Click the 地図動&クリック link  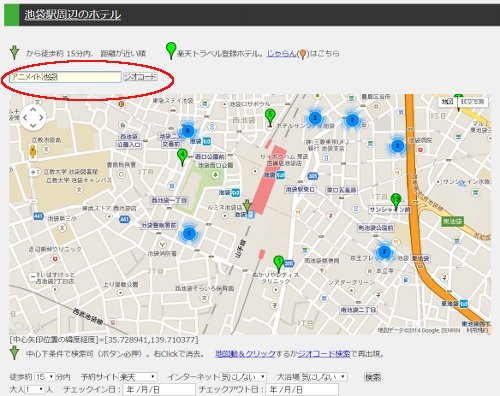(x=245, y=354)
